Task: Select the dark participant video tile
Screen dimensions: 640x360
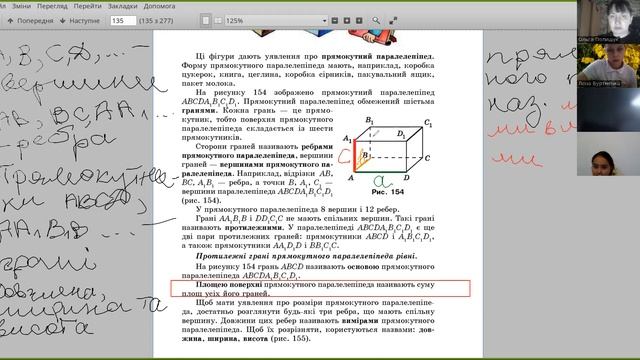Action: pyautogui.click(x=608, y=109)
